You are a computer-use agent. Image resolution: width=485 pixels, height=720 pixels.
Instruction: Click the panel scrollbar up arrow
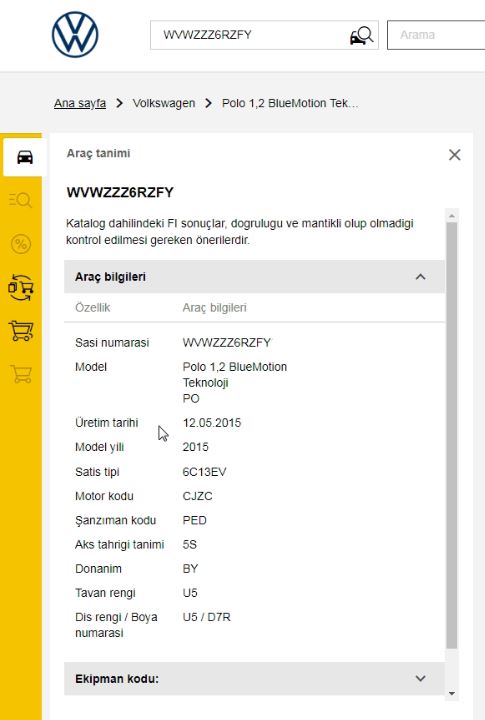click(x=452, y=216)
